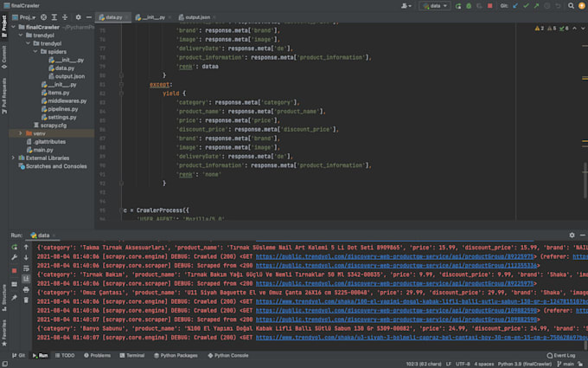Open the user account dropdown in toolbar

click(x=406, y=6)
